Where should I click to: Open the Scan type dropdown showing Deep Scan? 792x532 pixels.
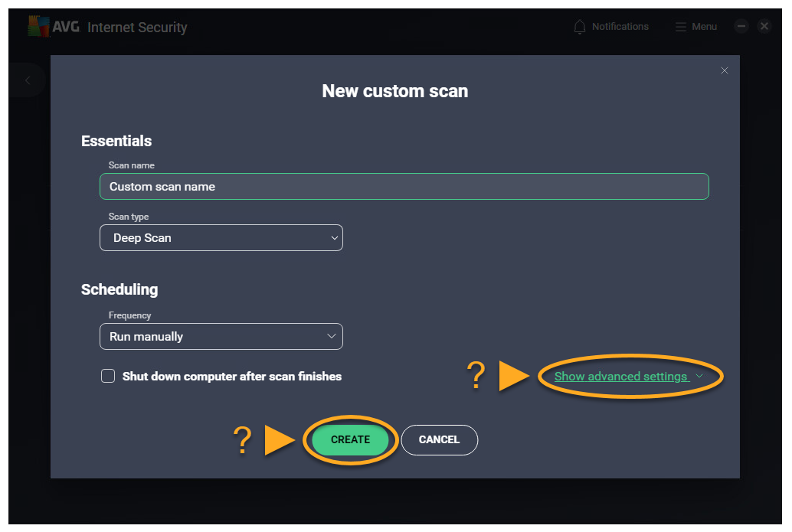click(221, 238)
